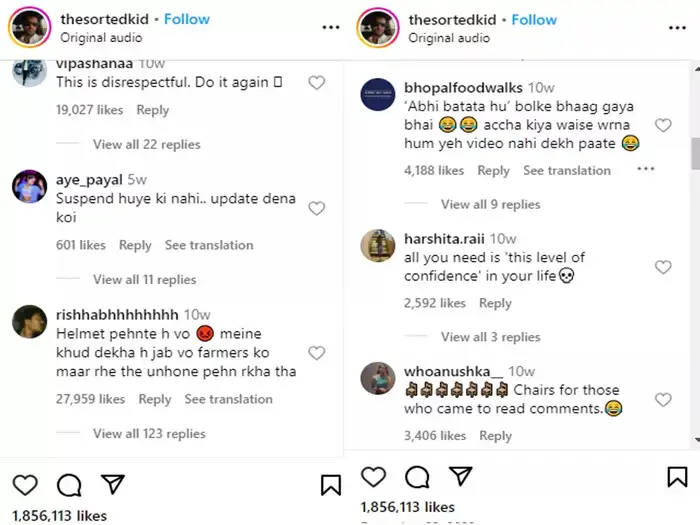Save post with left panel bookmark icon
The height and width of the screenshot is (525, 700).
(x=330, y=485)
